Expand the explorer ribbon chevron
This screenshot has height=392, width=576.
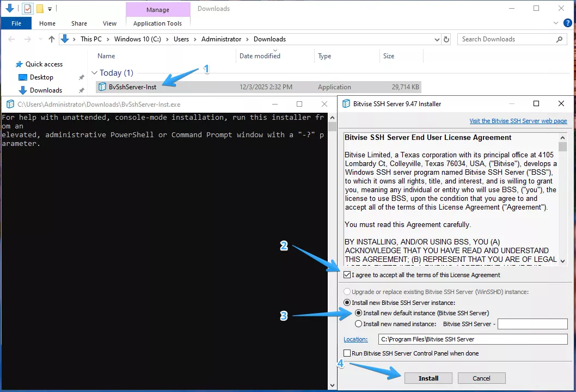(x=555, y=23)
